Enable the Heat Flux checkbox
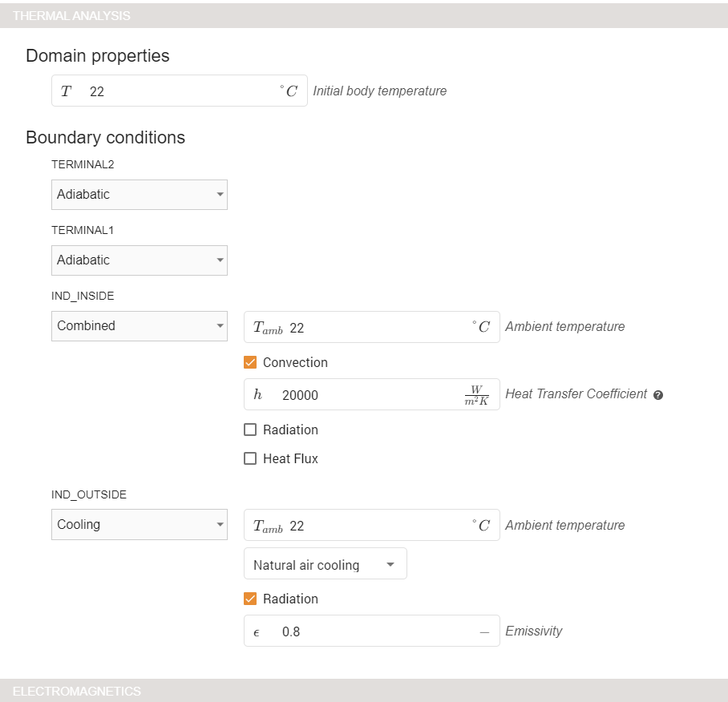Image resolution: width=728 pixels, height=702 pixels. pyautogui.click(x=250, y=459)
